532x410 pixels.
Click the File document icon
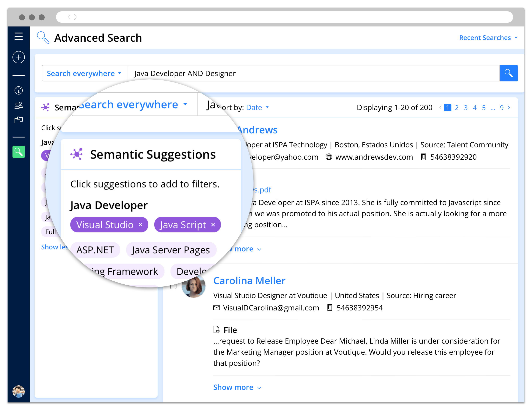click(216, 330)
